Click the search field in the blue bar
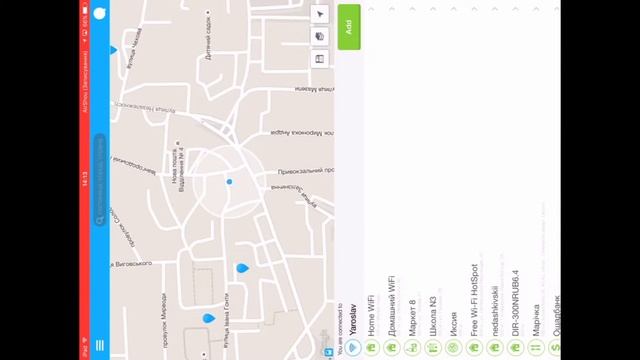The image size is (640, 360). coord(100,180)
